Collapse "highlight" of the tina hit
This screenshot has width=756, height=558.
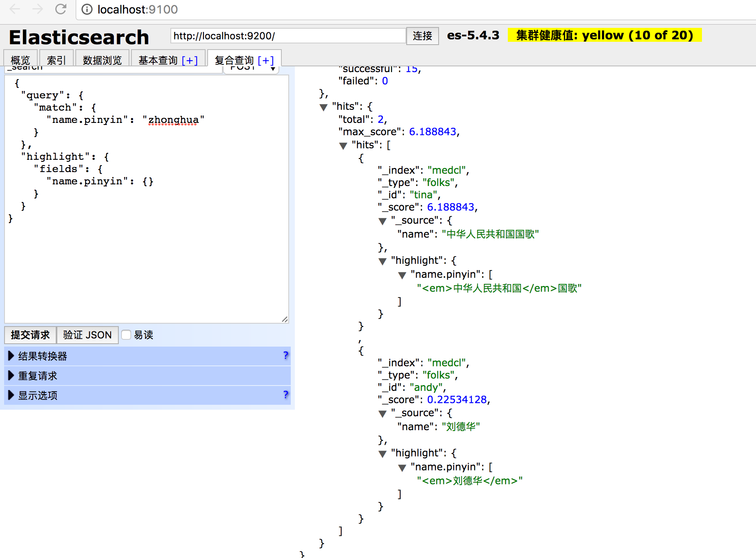point(383,261)
